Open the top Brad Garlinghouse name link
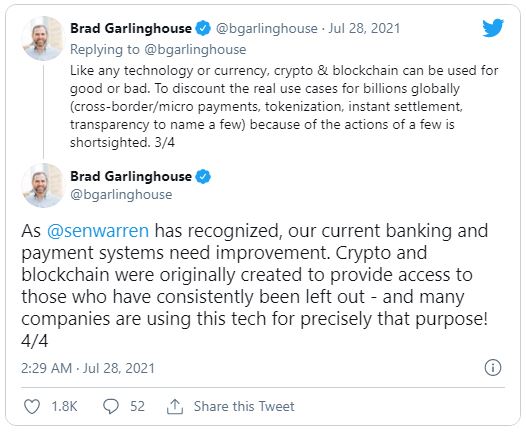526x433 pixels. pyautogui.click(x=131, y=28)
